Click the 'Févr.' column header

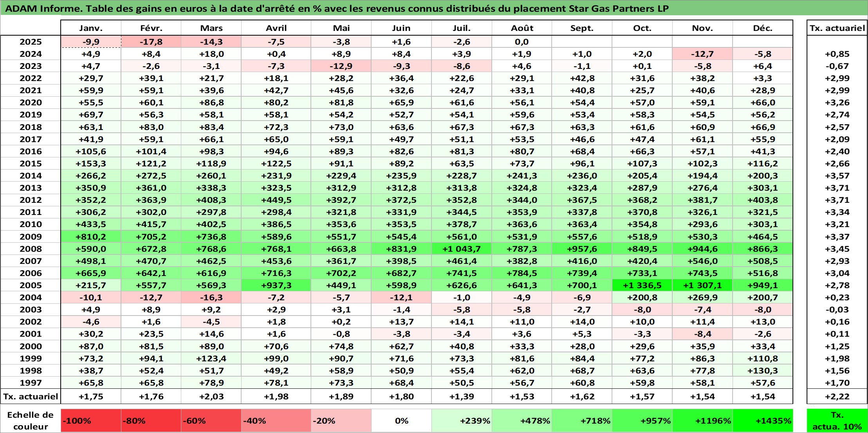(151, 28)
